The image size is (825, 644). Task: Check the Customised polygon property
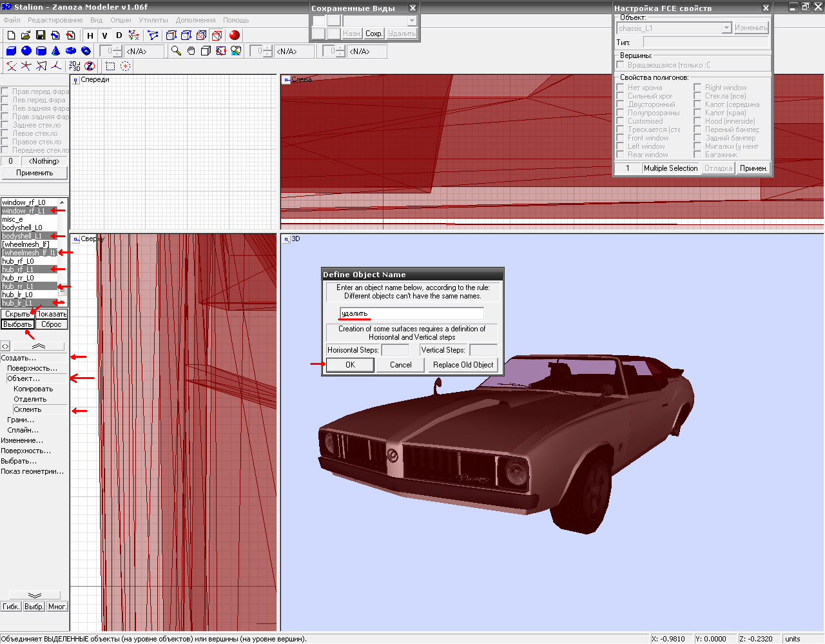click(x=620, y=121)
